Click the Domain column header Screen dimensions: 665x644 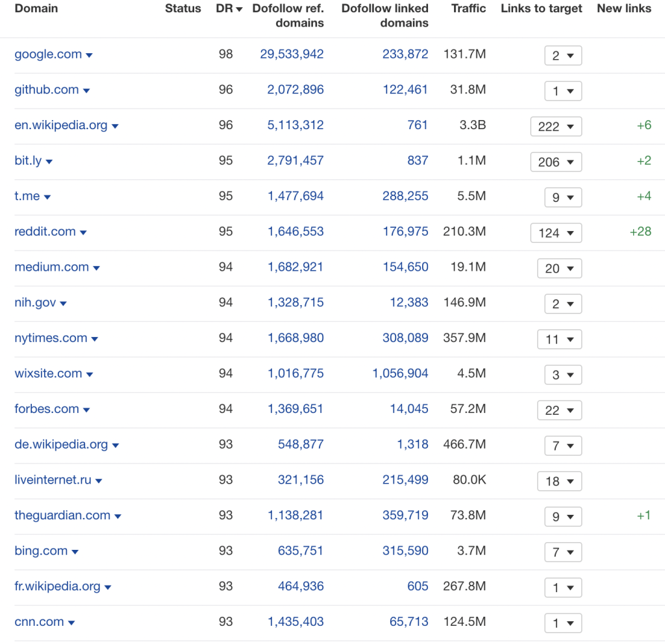click(x=36, y=8)
